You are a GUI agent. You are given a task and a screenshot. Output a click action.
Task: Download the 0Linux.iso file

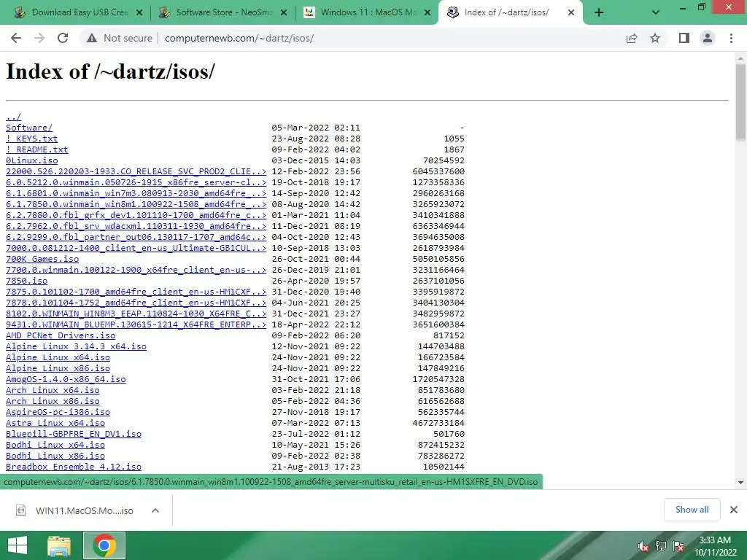coord(31,160)
